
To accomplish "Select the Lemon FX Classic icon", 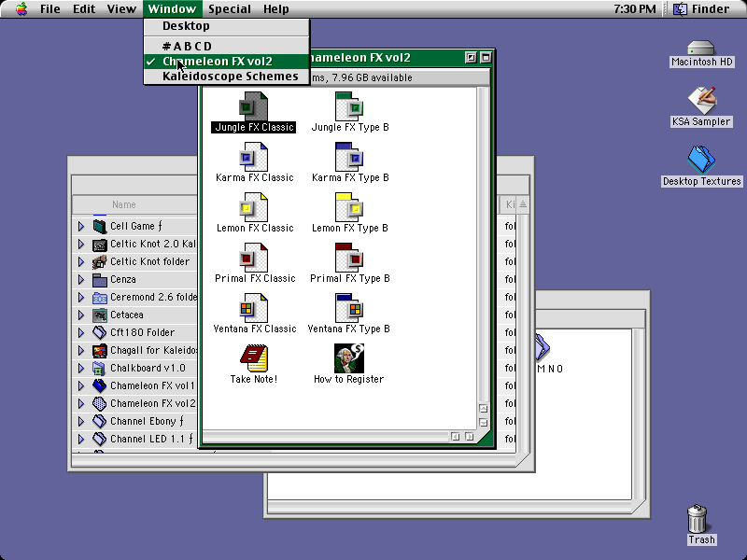I will click(x=253, y=207).
